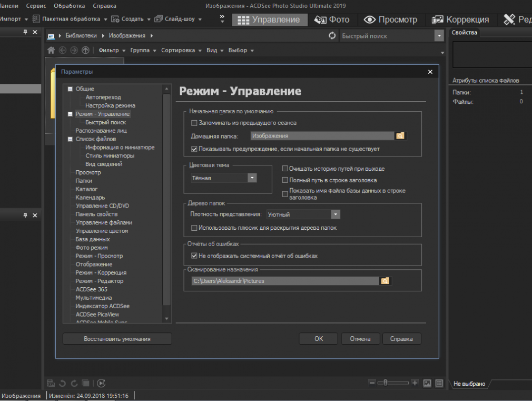
Task: Click the thumbnail view icon at bottom right
Action: [427, 383]
